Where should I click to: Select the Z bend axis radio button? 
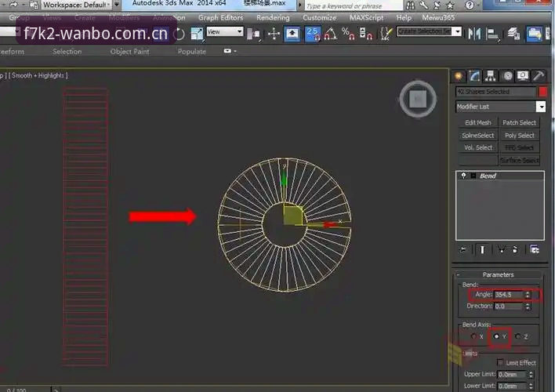(518, 336)
